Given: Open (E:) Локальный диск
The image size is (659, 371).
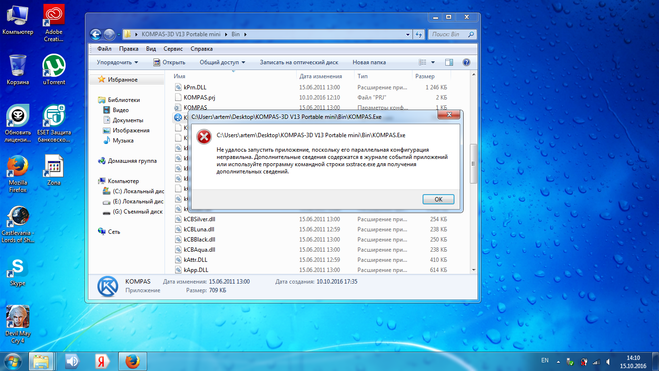Looking at the screenshot, I should [133, 201].
